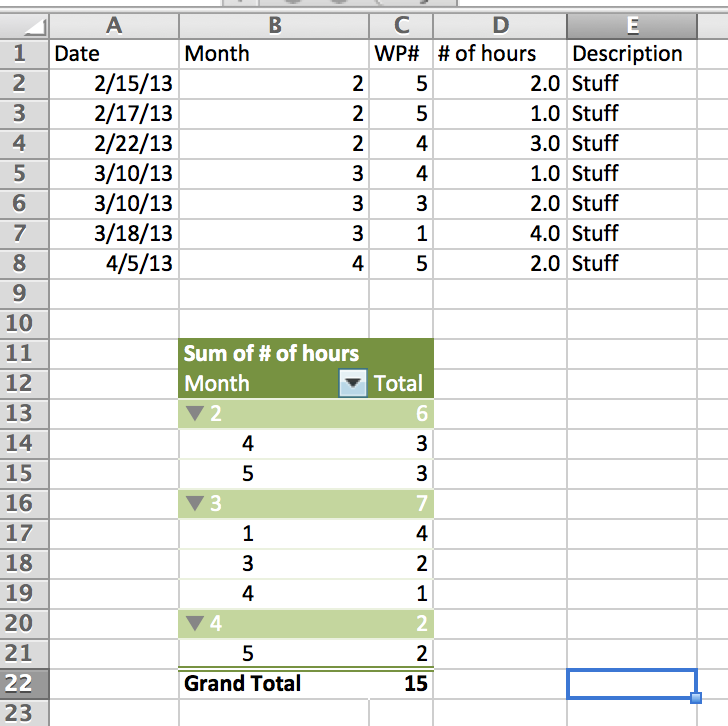Select column A header

coord(114,26)
